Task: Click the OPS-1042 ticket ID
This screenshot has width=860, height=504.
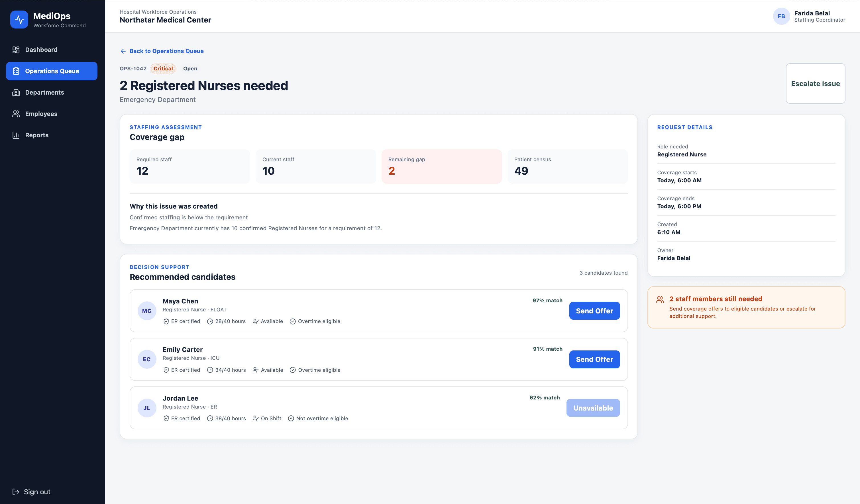Action: pos(133,69)
